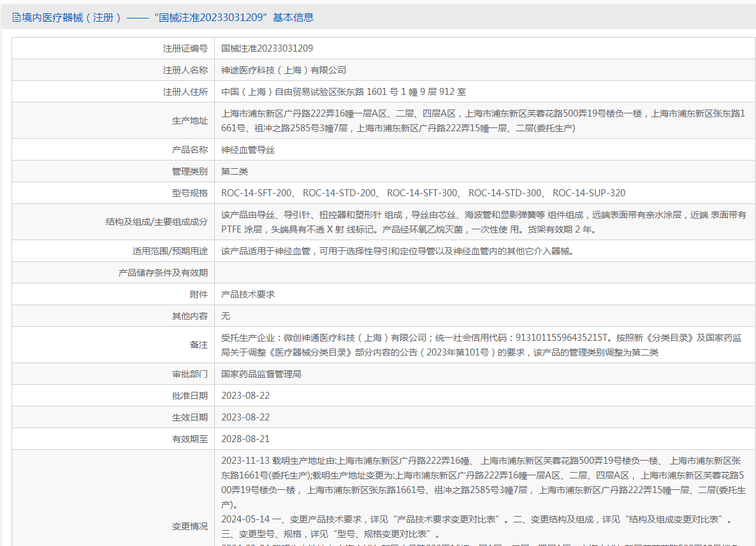The width and height of the screenshot is (756, 546).
Task: Click the 批准日期 value 2023-08-22
Action: click(245, 396)
